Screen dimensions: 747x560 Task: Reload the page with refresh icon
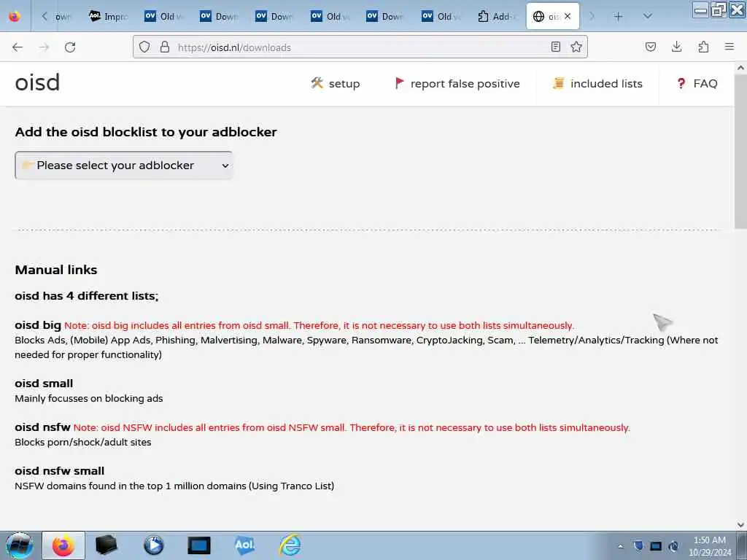click(x=70, y=47)
